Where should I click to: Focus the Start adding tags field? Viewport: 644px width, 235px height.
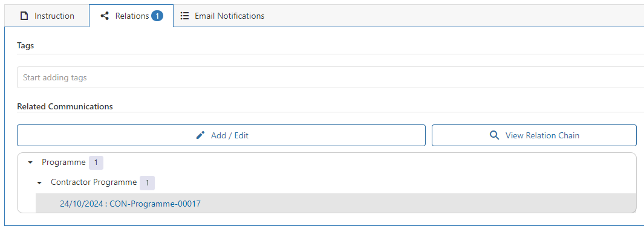pyautogui.click(x=330, y=77)
